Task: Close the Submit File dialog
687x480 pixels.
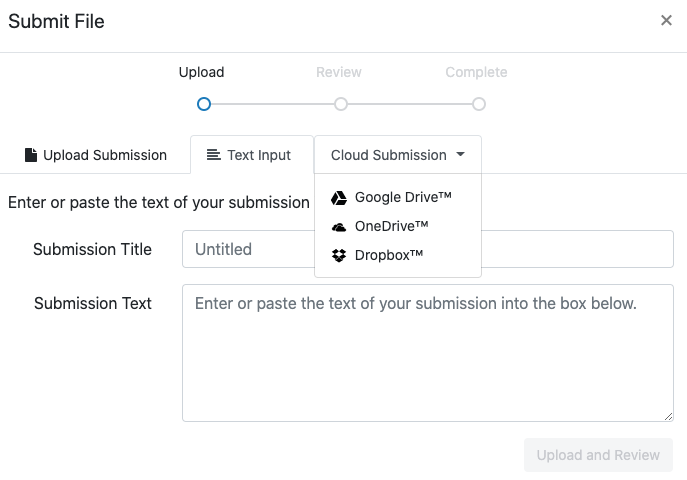Action: click(666, 21)
